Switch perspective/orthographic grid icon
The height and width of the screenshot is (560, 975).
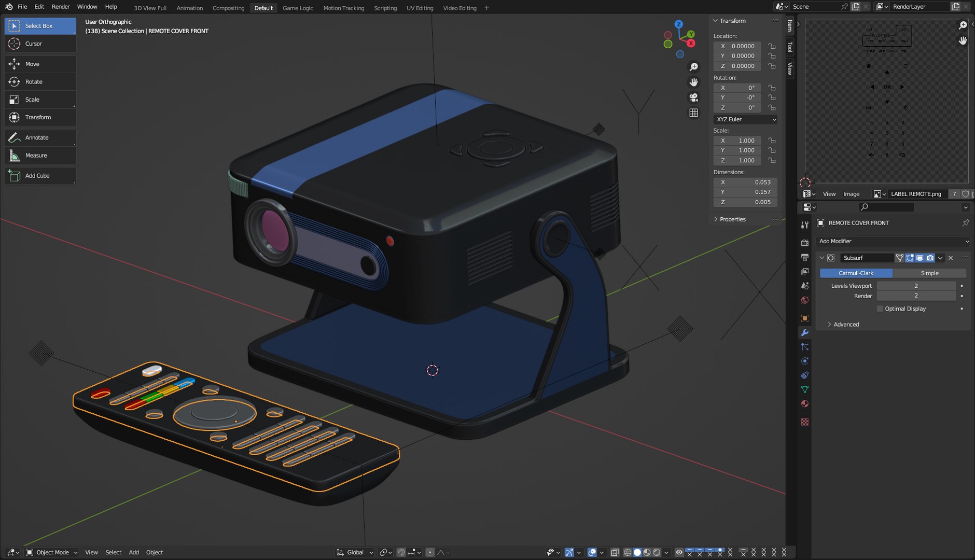[693, 113]
